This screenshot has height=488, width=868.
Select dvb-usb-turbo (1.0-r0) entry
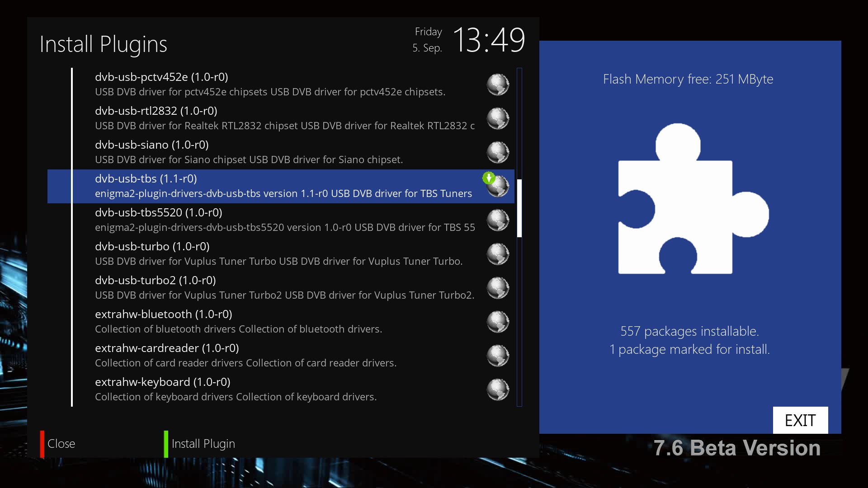tap(281, 254)
